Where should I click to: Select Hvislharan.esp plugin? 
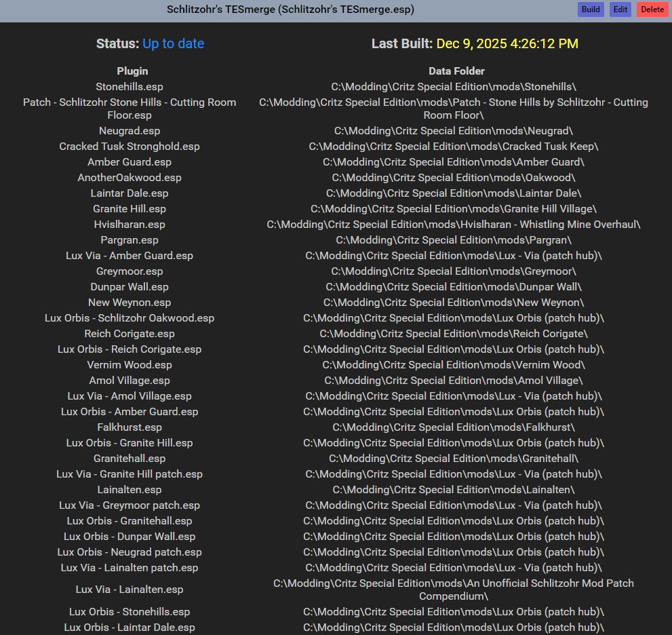click(x=130, y=225)
